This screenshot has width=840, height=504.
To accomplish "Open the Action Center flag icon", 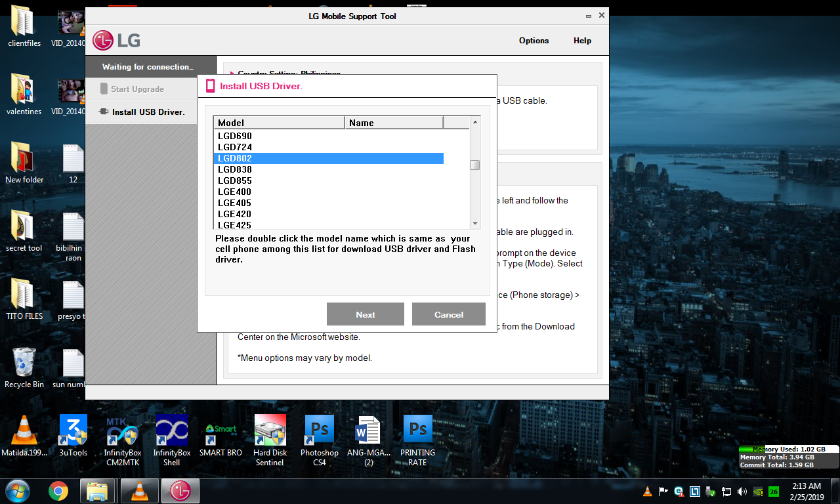I will pyautogui.click(x=663, y=491).
